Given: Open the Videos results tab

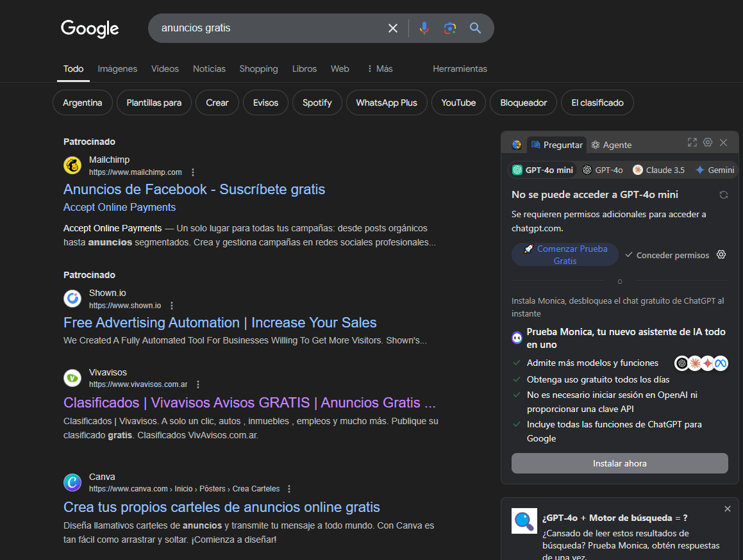Looking at the screenshot, I should pyautogui.click(x=165, y=69).
